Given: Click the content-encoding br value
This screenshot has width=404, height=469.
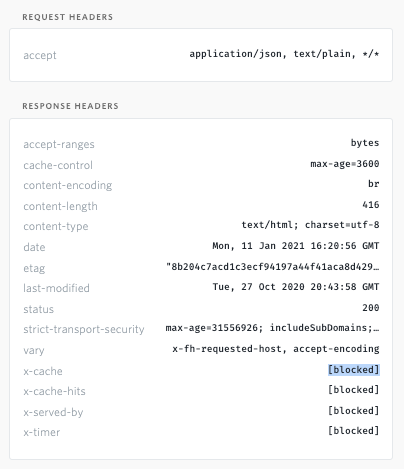Looking at the screenshot, I should point(374,184).
